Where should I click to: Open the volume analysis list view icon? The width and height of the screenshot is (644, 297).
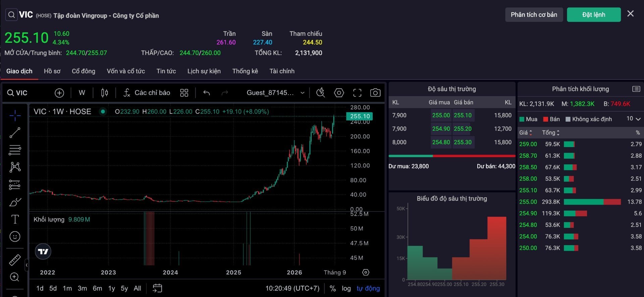636,89
